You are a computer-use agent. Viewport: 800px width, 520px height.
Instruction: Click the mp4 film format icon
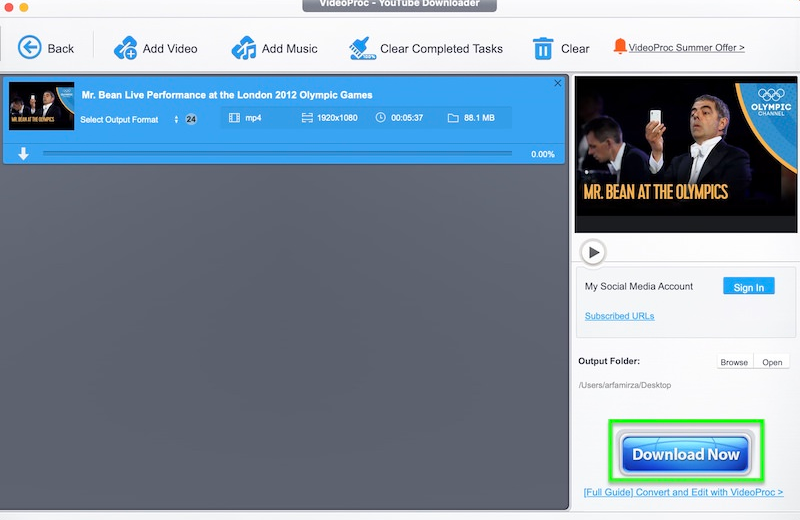[x=234, y=118]
